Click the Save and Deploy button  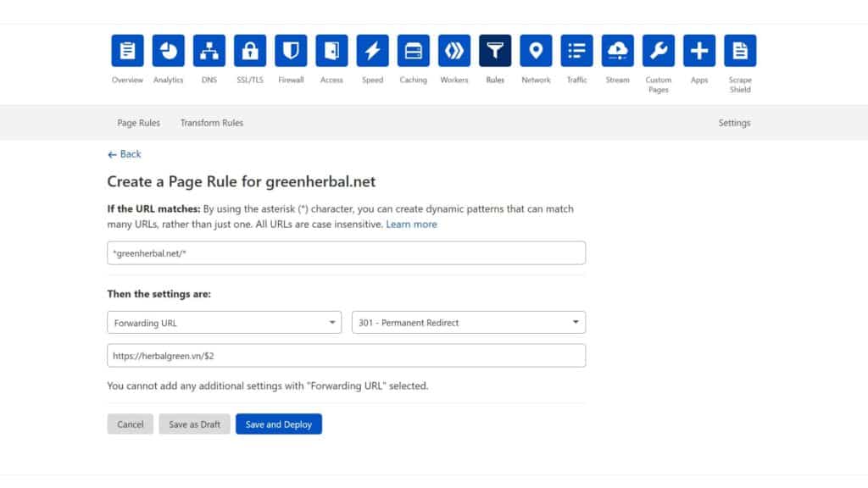(x=279, y=424)
